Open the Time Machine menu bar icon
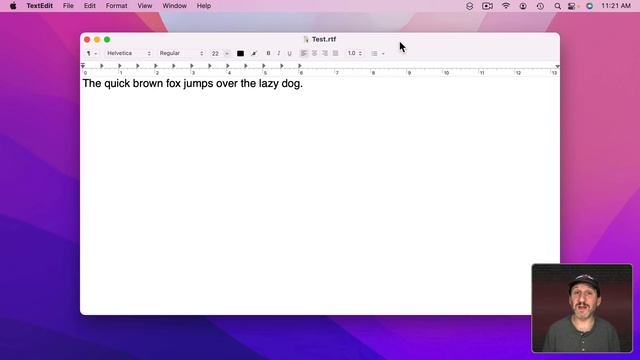The image size is (640, 360). point(540,6)
